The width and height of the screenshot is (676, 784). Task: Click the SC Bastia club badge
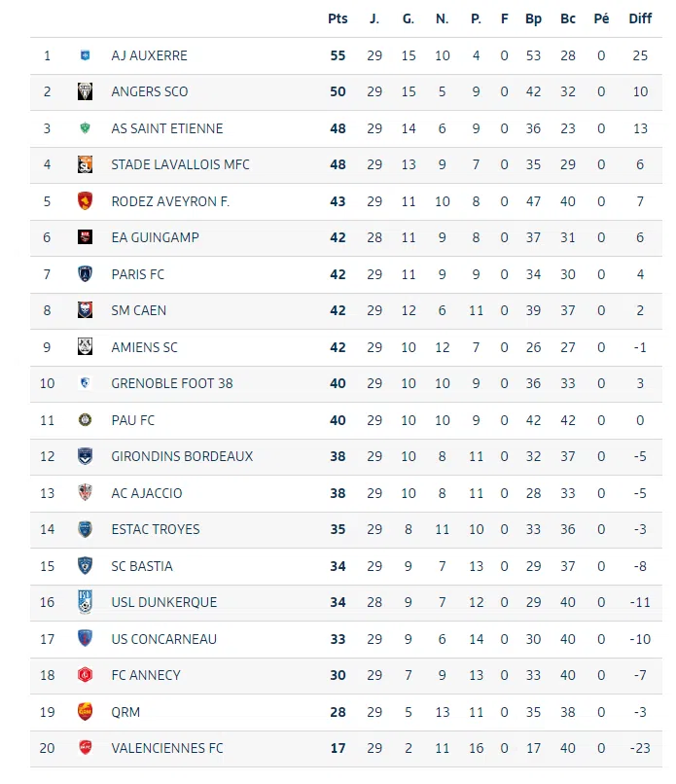(x=85, y=566)
